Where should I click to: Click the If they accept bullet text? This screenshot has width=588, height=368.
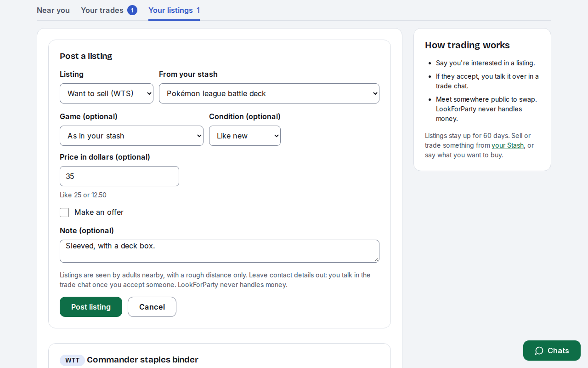(487, 81)
